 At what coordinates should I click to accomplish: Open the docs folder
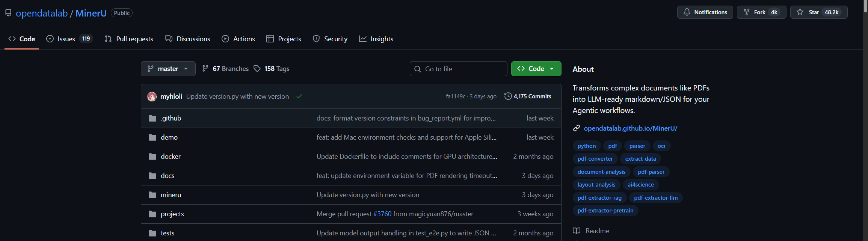[x=168, y=176]
